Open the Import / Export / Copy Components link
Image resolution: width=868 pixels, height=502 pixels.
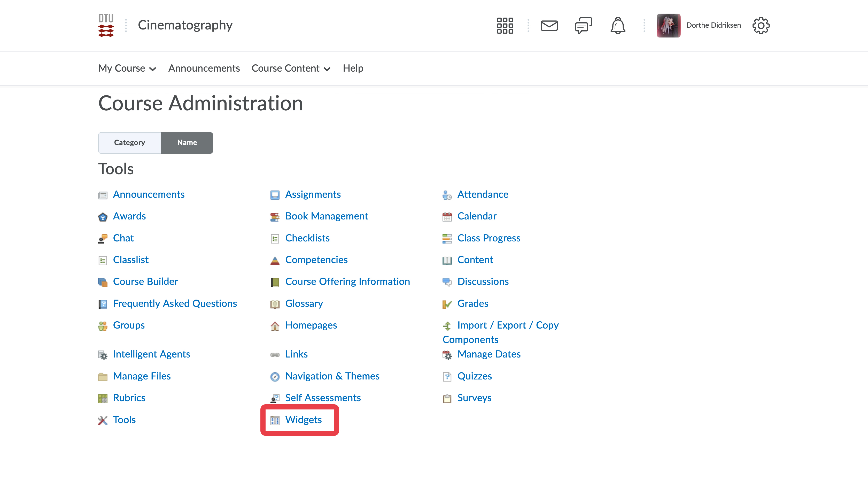507,325
